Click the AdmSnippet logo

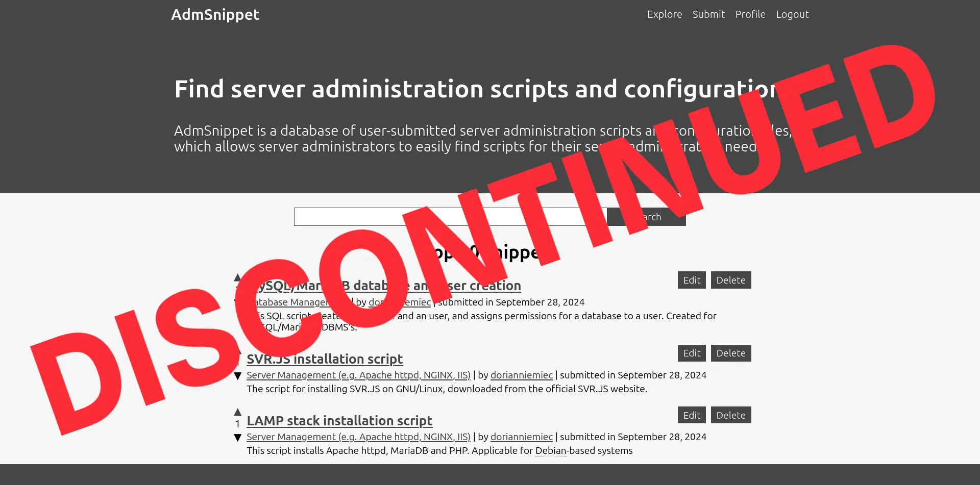click(x=215, y=14)
